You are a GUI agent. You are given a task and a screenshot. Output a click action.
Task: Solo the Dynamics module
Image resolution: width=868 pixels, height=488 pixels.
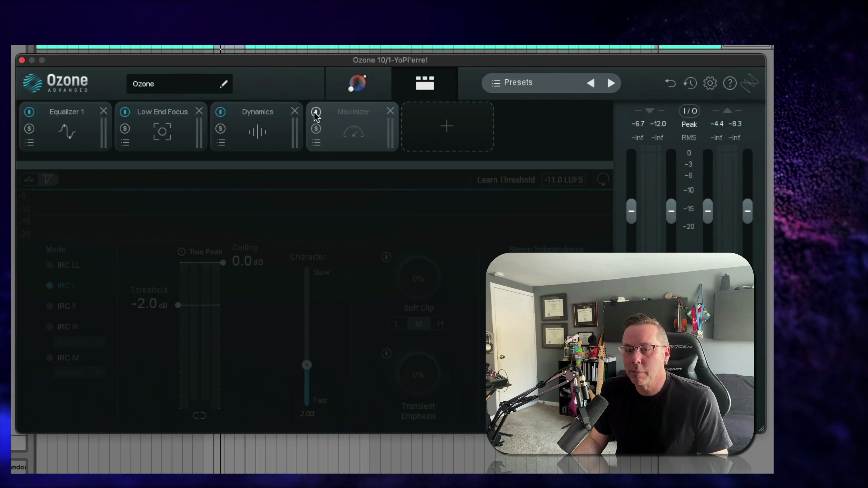pos(221,129)
